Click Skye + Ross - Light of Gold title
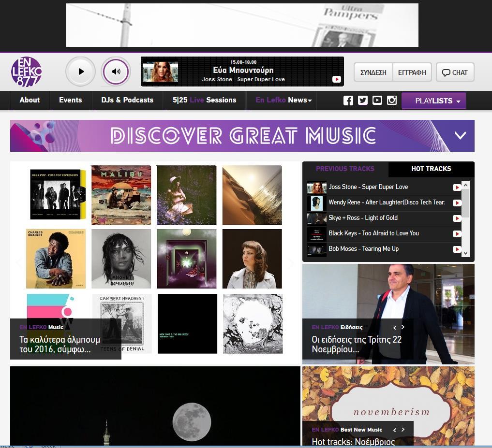 [x=363, y=218]
